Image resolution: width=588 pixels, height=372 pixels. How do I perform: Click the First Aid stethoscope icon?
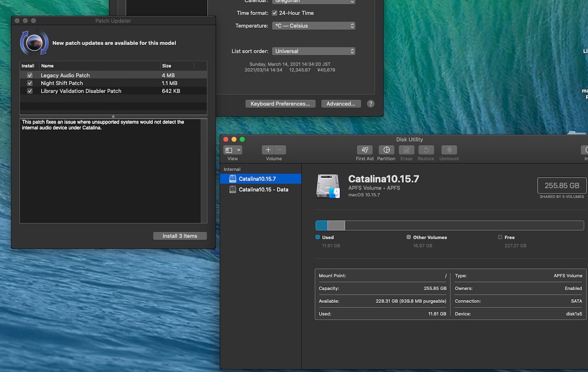tap(365, 150)
